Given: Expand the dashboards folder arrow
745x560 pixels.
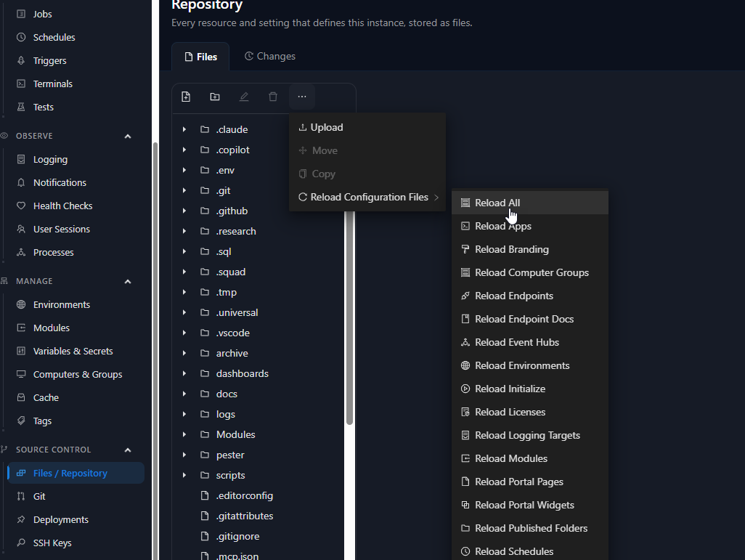Looking at the screenshot, I should pyautogui.click(x=184, y=373).
